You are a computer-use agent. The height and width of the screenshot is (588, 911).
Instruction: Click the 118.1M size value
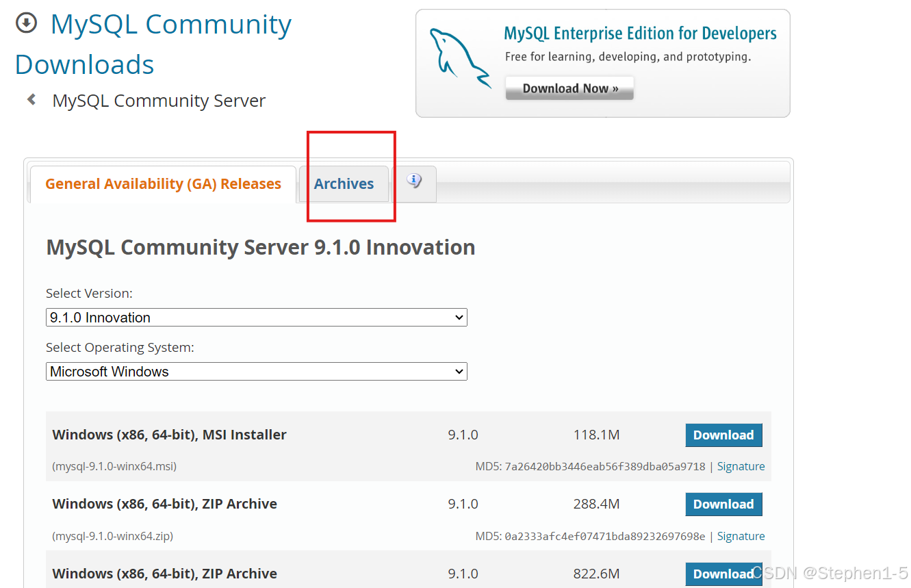(x=597, y=435)
